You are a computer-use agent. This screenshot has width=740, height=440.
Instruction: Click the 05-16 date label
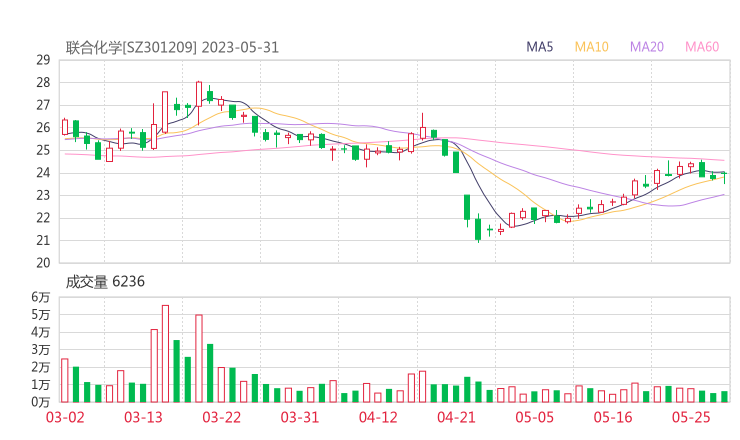point(613,417)
